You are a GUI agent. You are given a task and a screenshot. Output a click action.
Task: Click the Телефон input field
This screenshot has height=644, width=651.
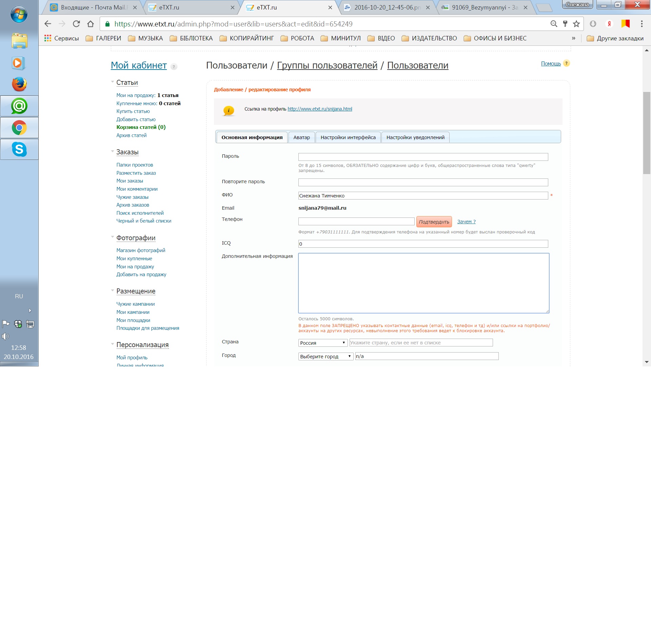(356, 221)
